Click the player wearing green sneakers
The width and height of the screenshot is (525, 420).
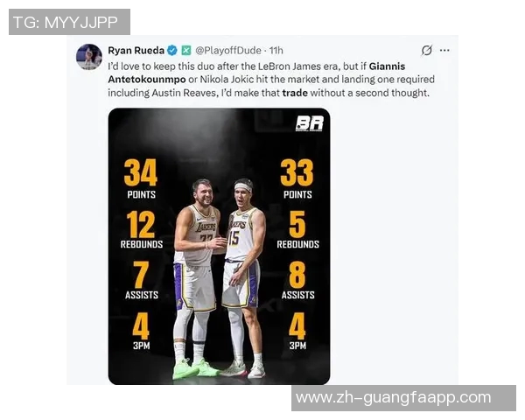coord(196,280)
